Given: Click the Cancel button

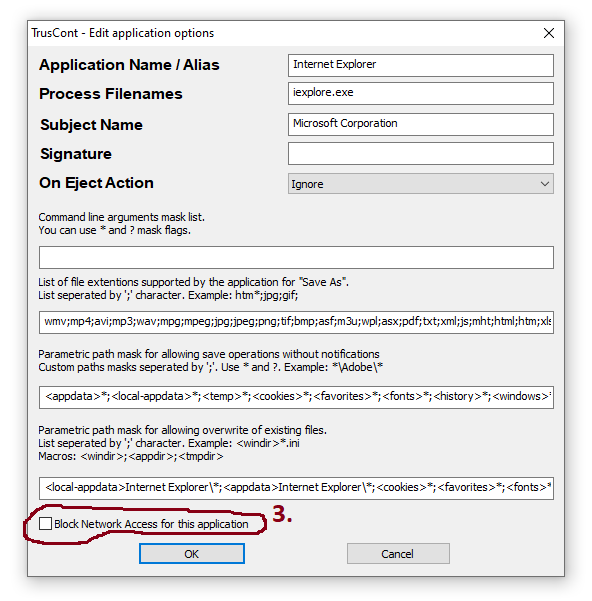Looking at the screenshot, I should pyautogui.click(x=398, y=553).
